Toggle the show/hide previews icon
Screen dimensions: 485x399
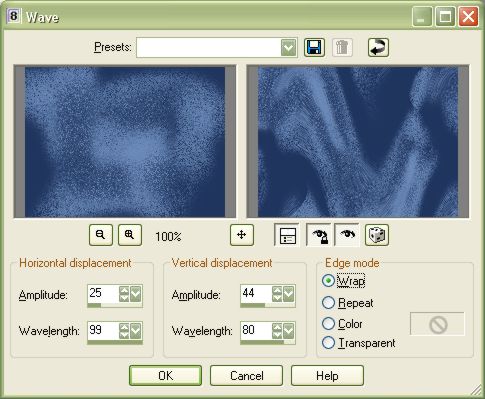click(287, 235)
